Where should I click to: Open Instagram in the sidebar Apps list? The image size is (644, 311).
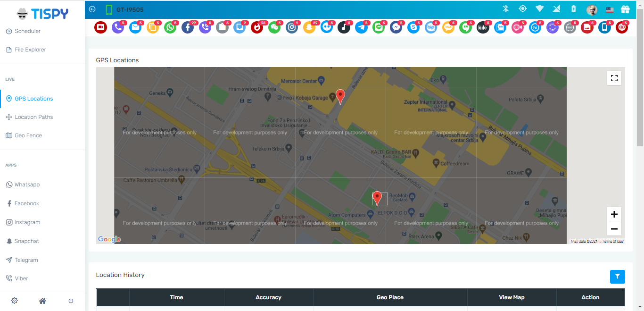coord(27,222)
